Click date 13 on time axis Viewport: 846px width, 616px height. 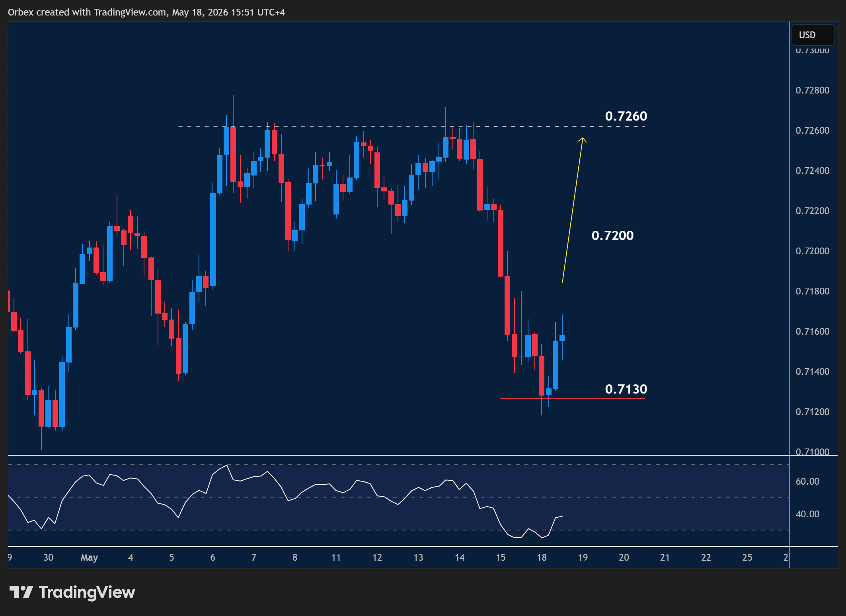[x=418, y=558]
